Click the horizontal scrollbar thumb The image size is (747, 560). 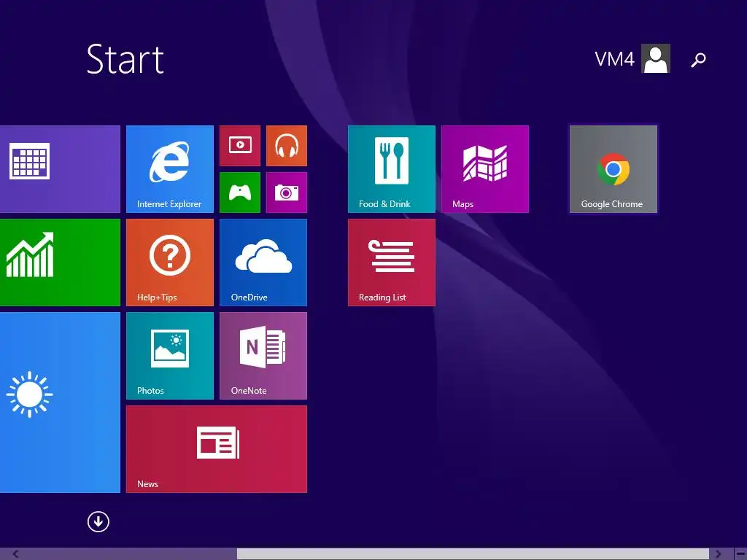pyautogui.click(x=473, y=554)
